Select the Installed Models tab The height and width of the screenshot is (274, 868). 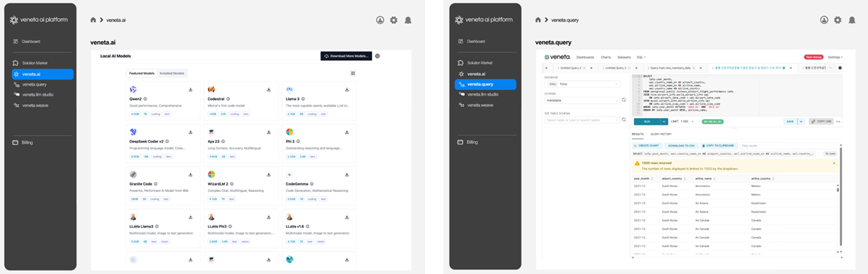(x=172, y=73)
